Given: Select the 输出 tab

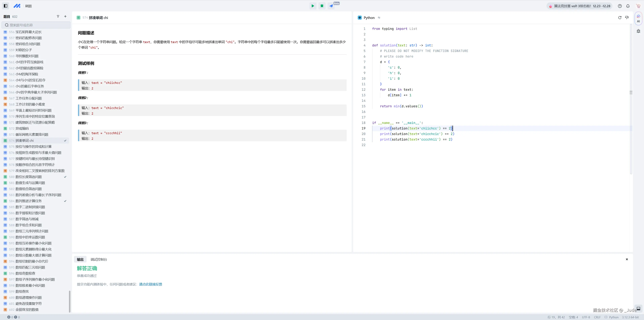Looking at the screenshot, I should click(x=80, y=259).
